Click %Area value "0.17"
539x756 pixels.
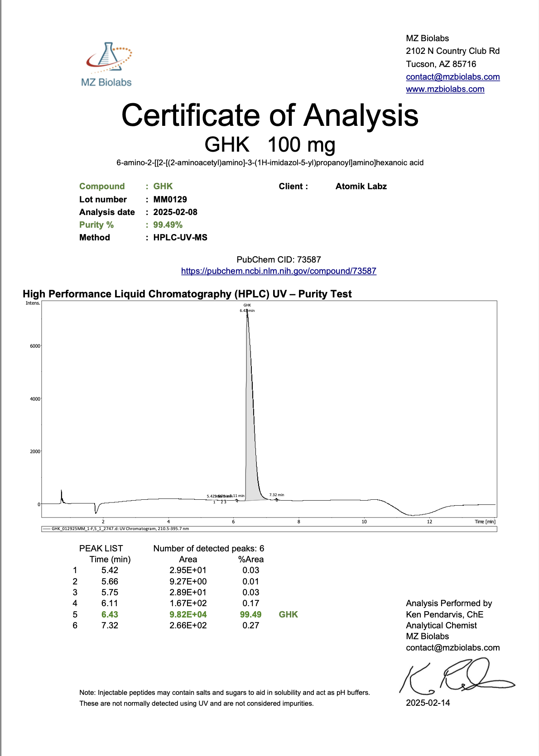tap(251, 603)
